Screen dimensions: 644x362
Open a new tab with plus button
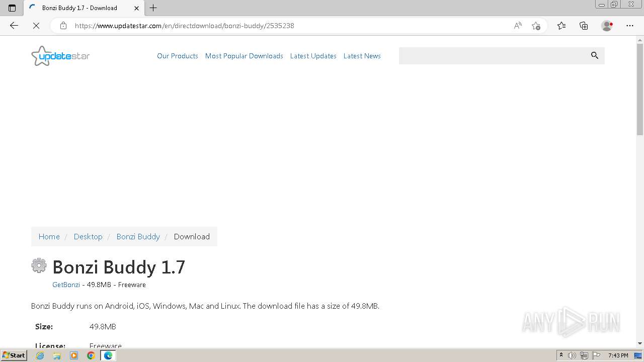[153, 8]
